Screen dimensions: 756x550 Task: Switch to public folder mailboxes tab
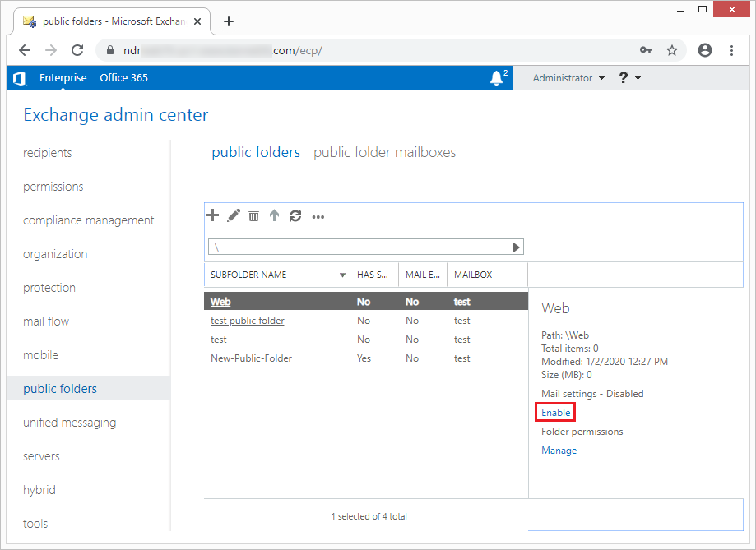tap(384, 152)
